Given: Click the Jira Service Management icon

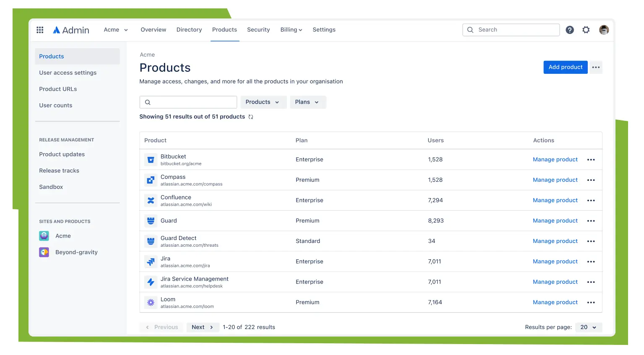Looking at the screenshot, I should (x=151, y=282).
